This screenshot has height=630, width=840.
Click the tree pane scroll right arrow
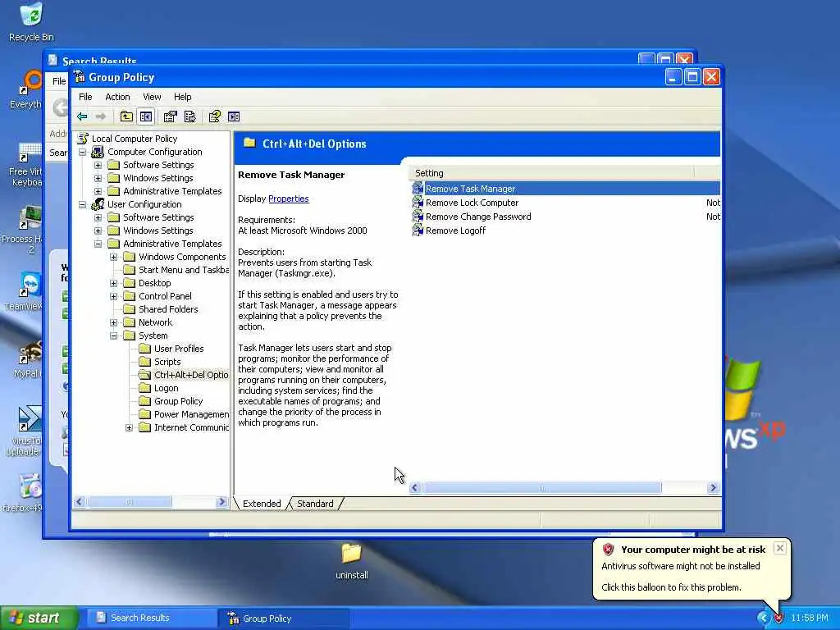pos(221,502)
